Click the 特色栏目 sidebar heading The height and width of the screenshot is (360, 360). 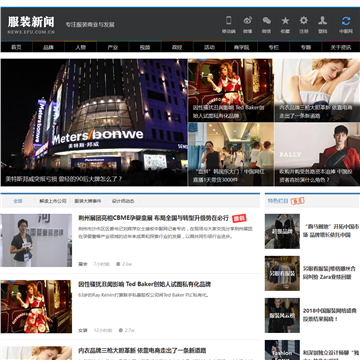(x=278, y=201)
